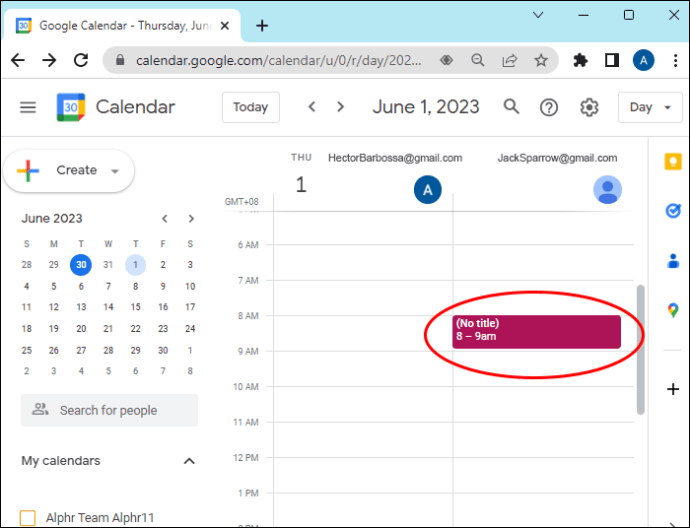This screenshot has height=528, width=690.
Task: Click browser back arrow
Action: [x=18, y=60]
